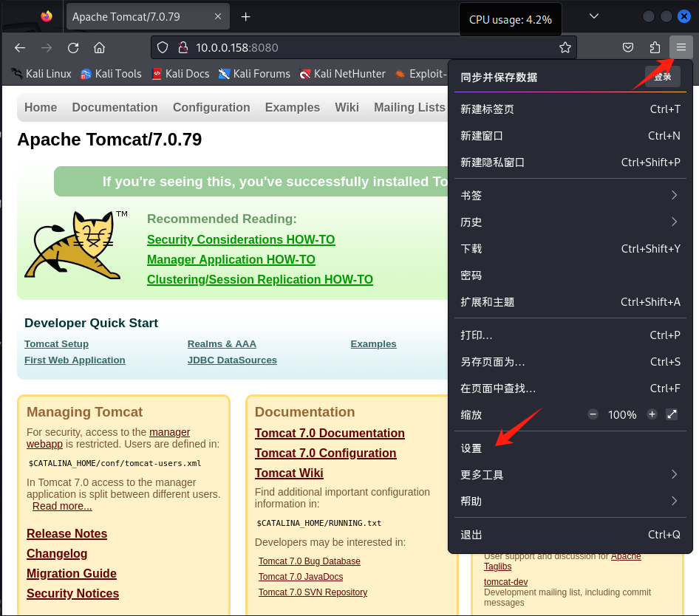Open Tomcat 7.0 Documentation link

330,434
